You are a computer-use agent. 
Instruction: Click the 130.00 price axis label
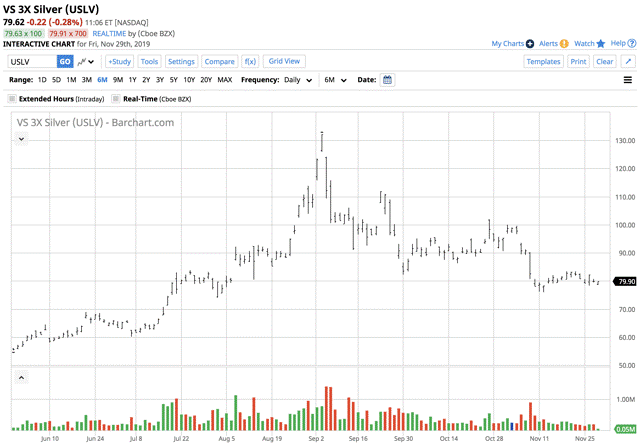point(625,140)
